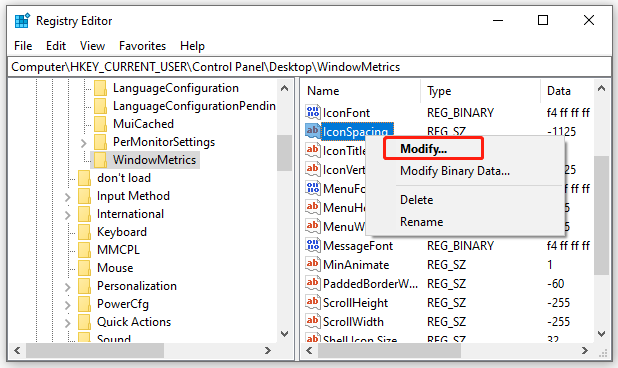
Task: Click the MinAnimate string value icon
Action: (x=313, y=264)
